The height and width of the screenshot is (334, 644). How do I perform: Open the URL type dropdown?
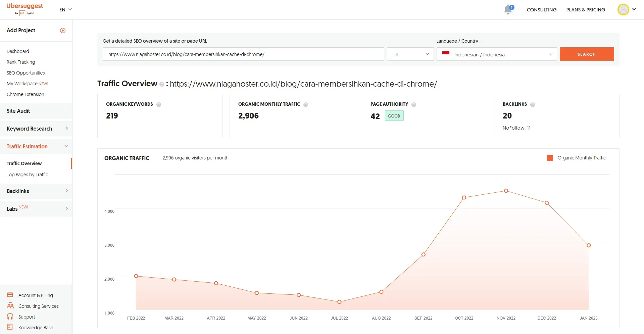410,54
